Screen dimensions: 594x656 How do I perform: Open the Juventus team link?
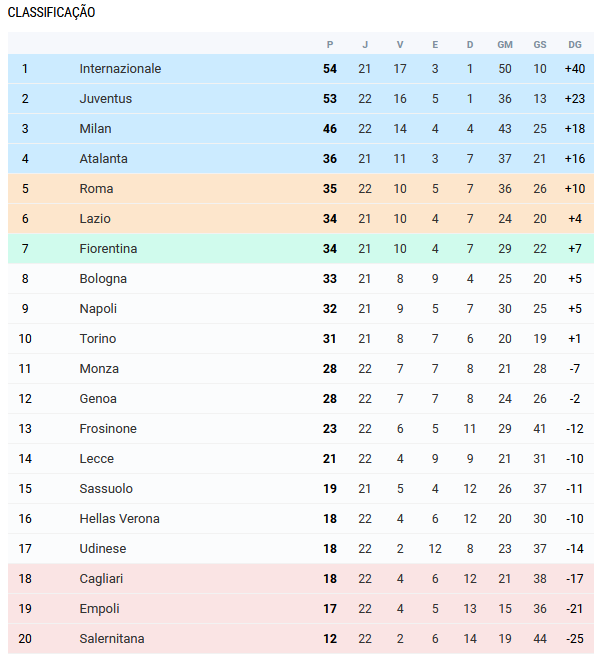pos(105,99)
